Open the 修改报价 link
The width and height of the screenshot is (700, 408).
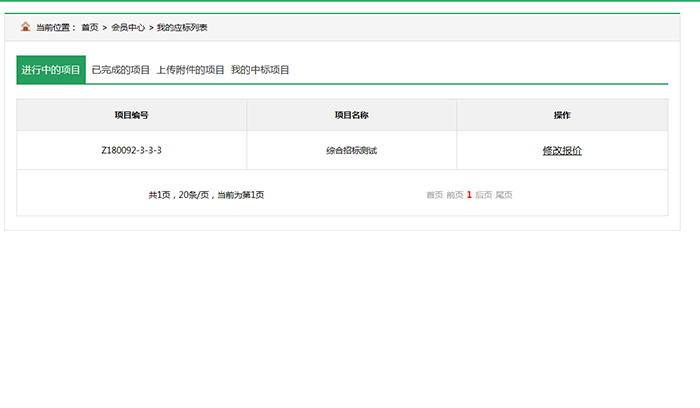(x=562, y=151)
